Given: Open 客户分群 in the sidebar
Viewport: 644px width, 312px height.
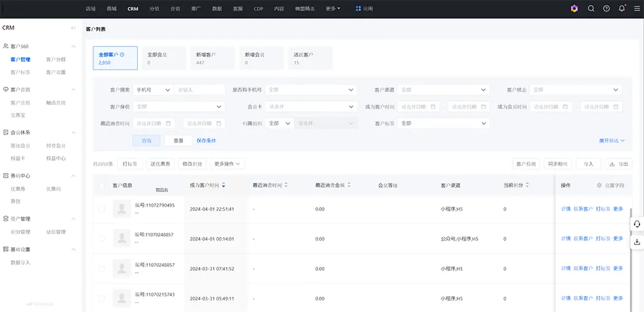Looking at the screenshot, I should [56, 60].
